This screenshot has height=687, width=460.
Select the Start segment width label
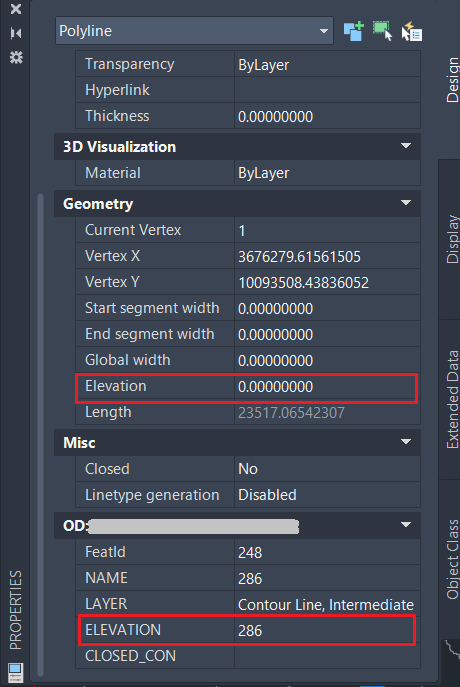pyautogui.click(x=152, y=308)
